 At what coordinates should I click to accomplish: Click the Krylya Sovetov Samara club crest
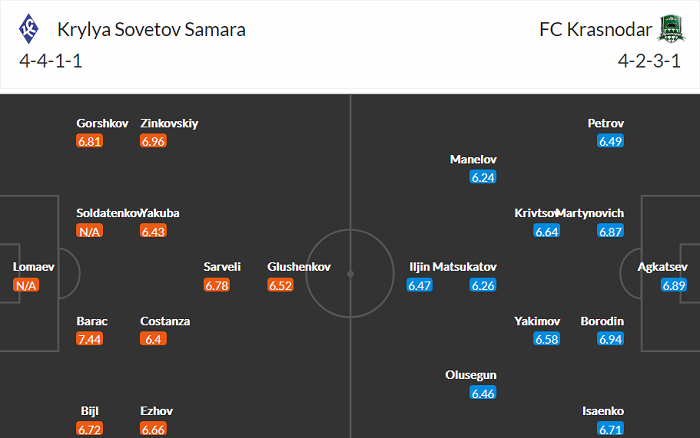(31, 29)
